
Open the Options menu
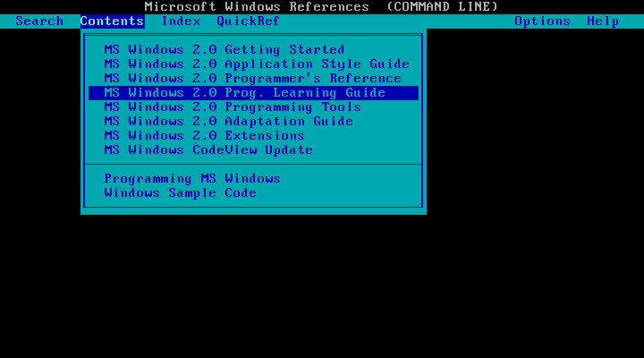542,21
